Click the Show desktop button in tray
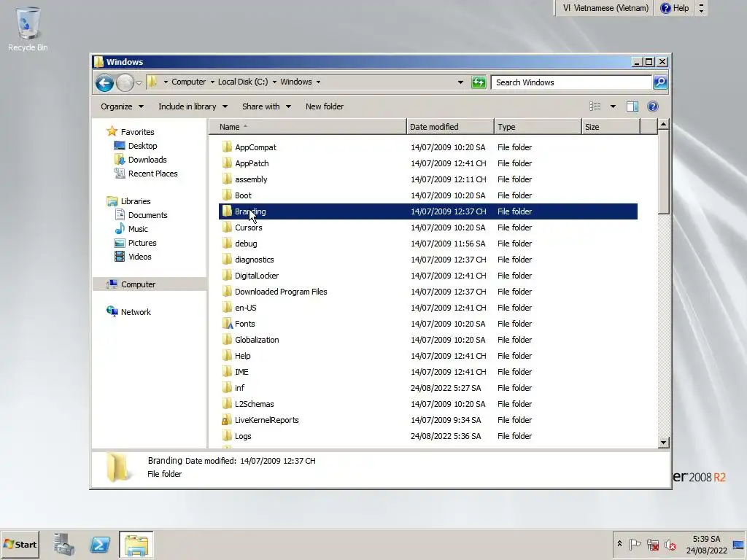The width and height of the screenshot is (747, 560). 738,544
